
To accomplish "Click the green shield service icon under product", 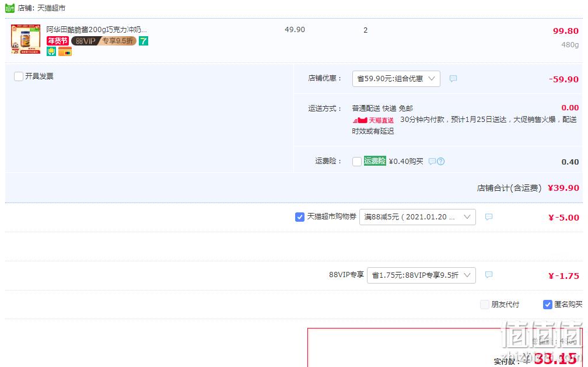I will point(51,51).
